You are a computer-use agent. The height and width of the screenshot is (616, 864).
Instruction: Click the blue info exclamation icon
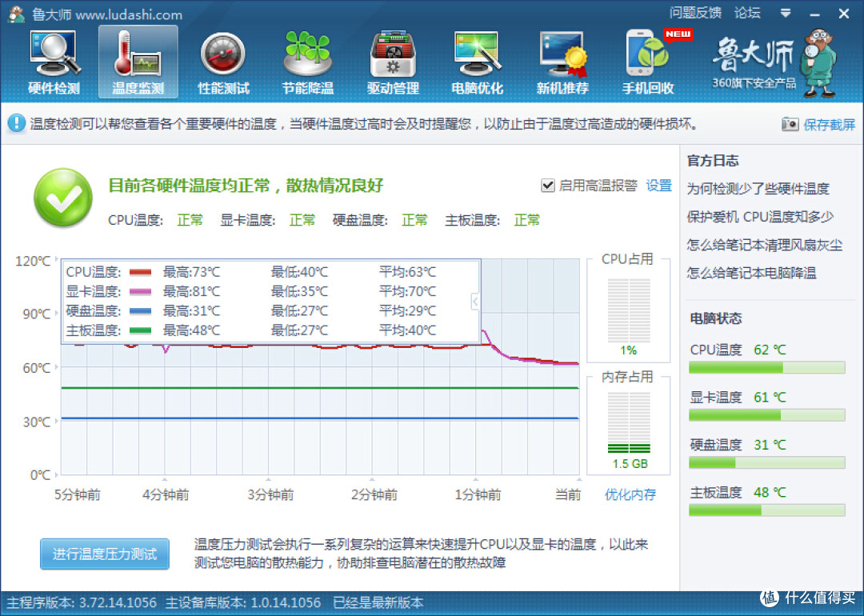pos(17,123)
